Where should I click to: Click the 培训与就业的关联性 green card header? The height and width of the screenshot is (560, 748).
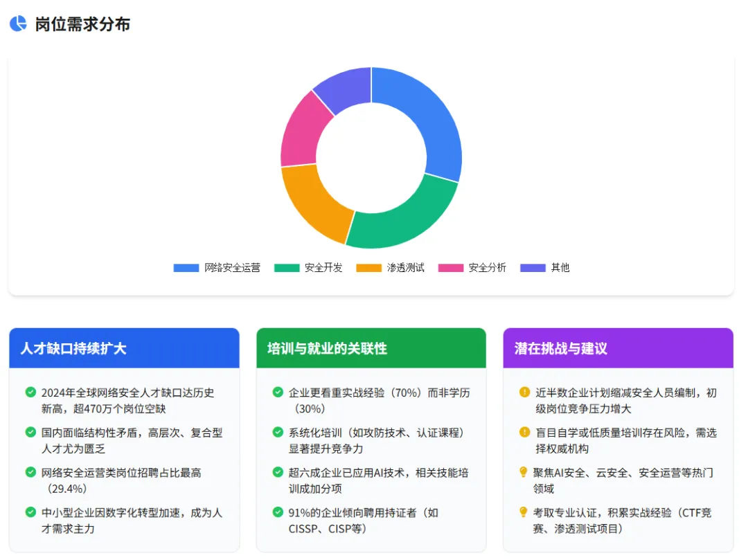(x=371, y=348)
